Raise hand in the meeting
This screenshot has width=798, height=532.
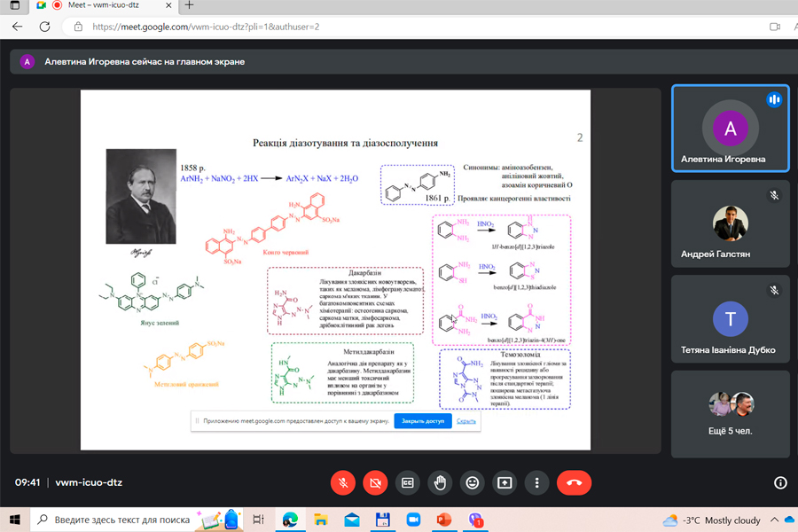440,482
